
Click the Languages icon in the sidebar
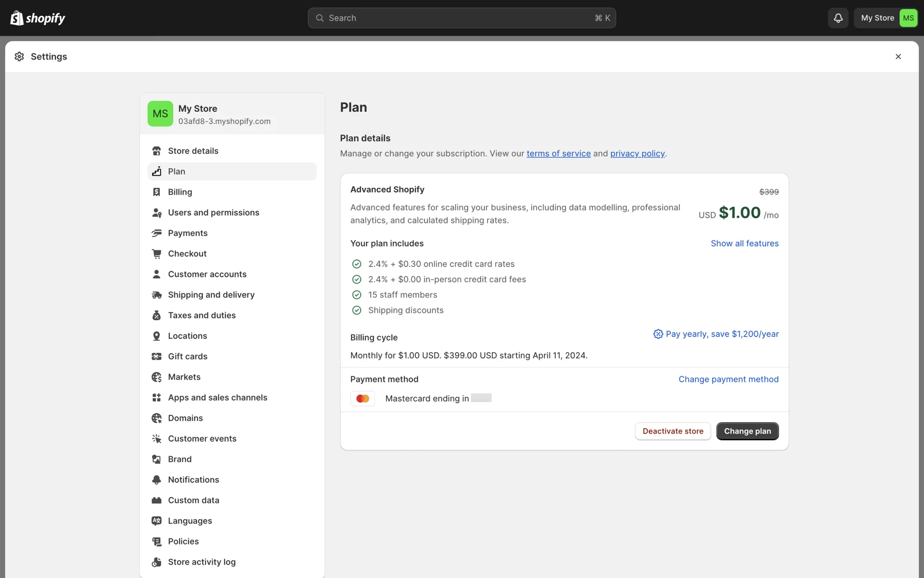coord(156,521)
